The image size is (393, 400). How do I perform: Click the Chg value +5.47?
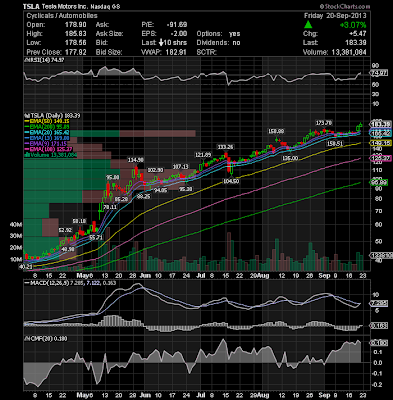coord(358,34)
